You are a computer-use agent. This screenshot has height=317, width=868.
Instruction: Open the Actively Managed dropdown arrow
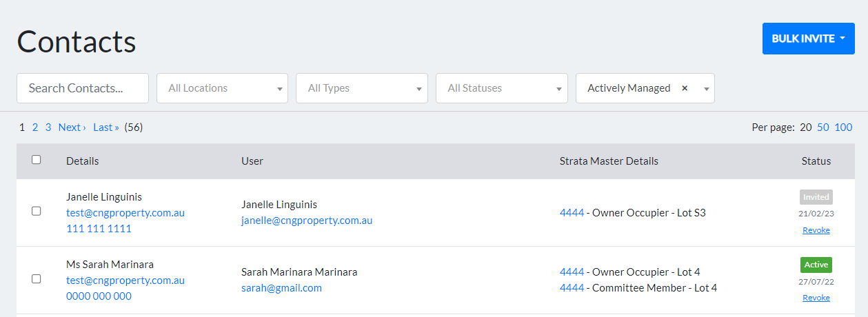(706, 89)
